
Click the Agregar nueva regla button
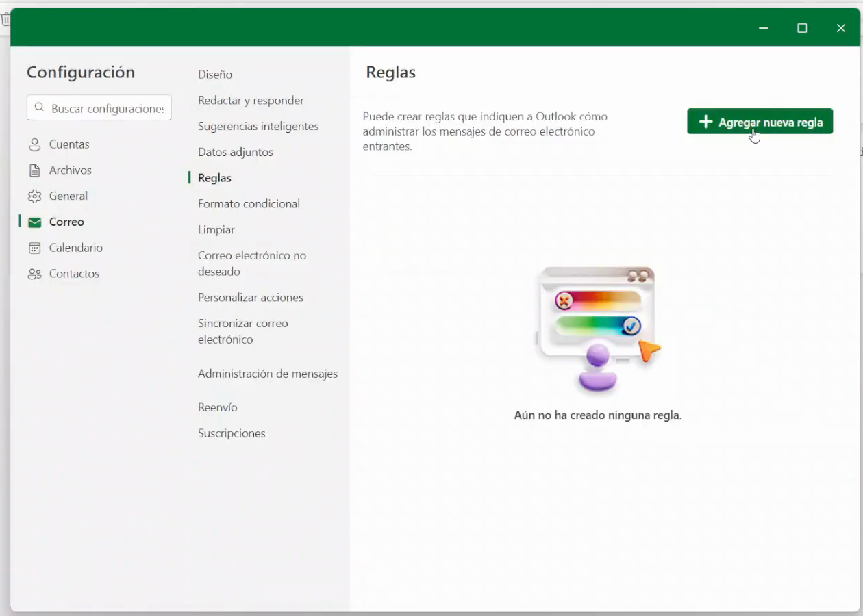[x=760, y=122]
